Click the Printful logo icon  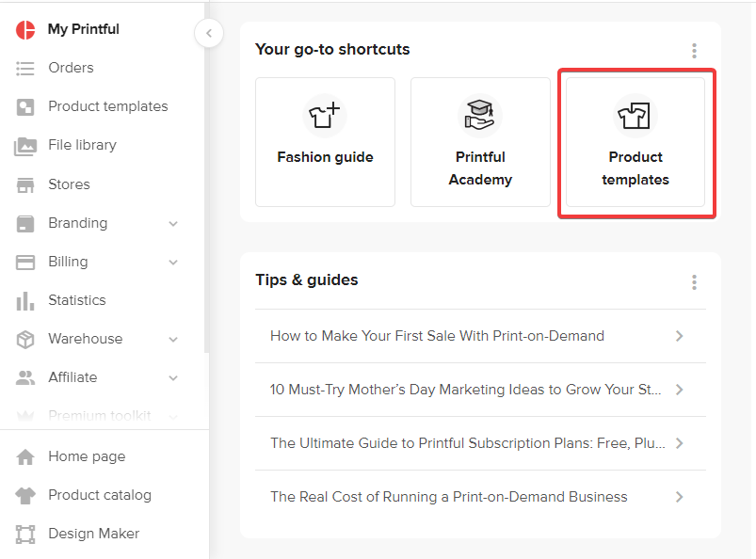pyautogui.click(x=25, y=29)
